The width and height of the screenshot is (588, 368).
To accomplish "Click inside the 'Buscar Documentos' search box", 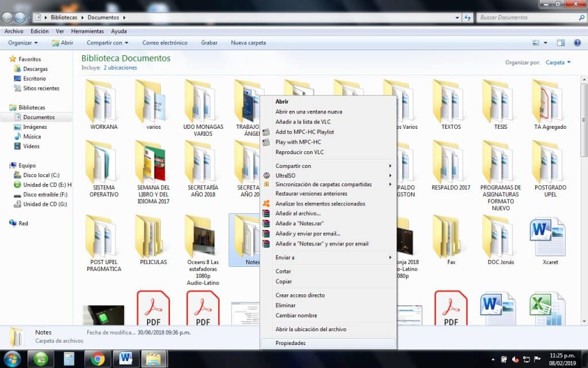I will 527,17.
